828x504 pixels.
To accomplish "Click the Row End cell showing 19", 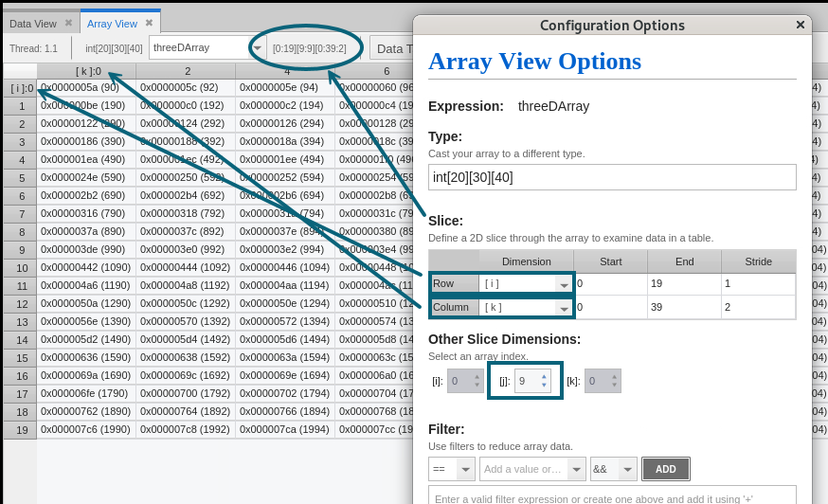I will 683,283.
